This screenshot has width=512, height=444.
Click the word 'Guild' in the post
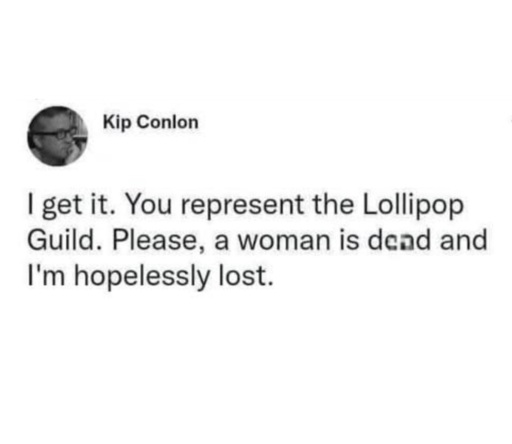click(x=60, y=240)
